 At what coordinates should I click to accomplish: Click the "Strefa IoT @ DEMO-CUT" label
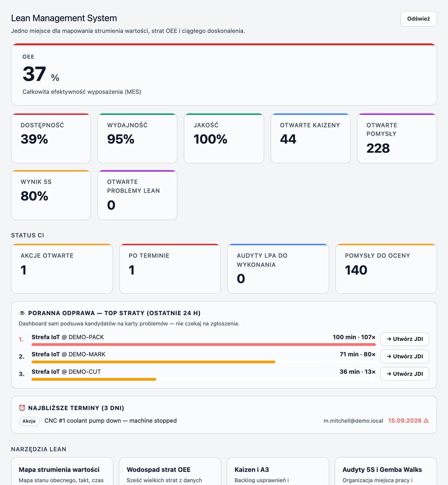tap(66, 372)
